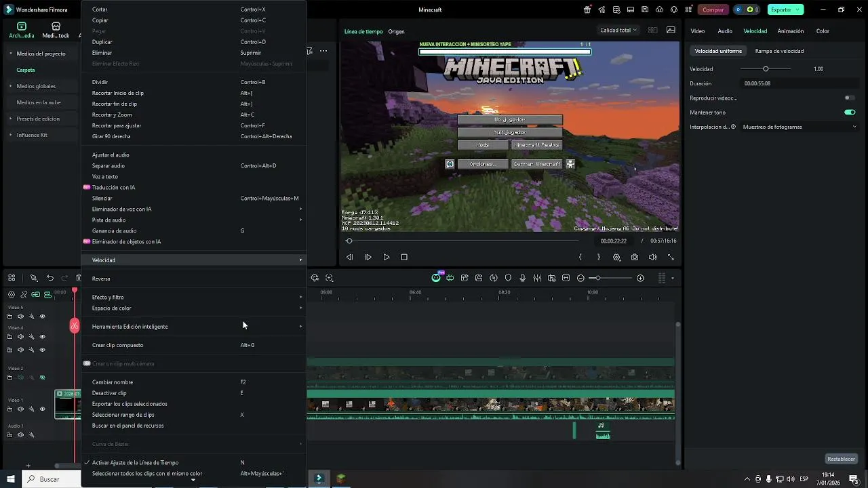The width and height of the screenshot is (868, 488).
Task: Click the red scissors split button on playhead
Action: [75, 326]
